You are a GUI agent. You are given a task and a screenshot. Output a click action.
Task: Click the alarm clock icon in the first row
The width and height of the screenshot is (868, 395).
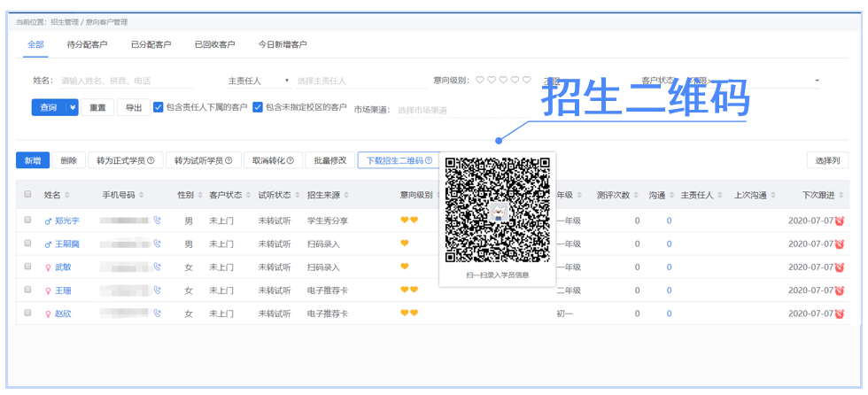[x=839, y=221]
